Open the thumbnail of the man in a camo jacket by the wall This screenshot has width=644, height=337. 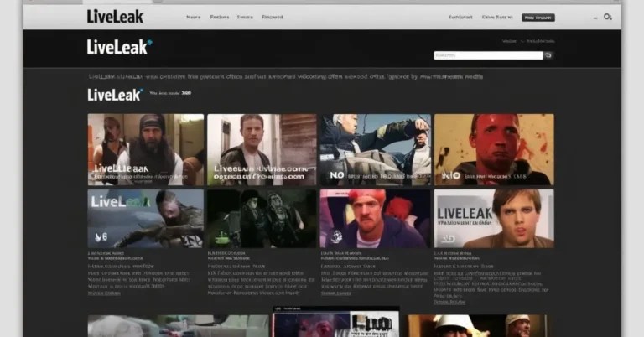click(x=262, y=150)
